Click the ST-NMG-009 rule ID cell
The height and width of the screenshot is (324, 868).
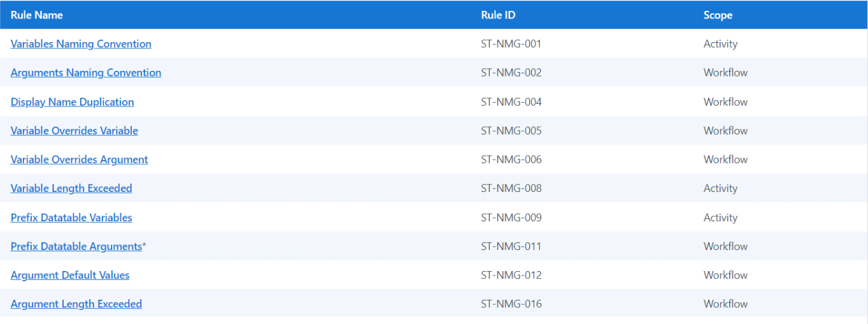[x=511, y=217]
